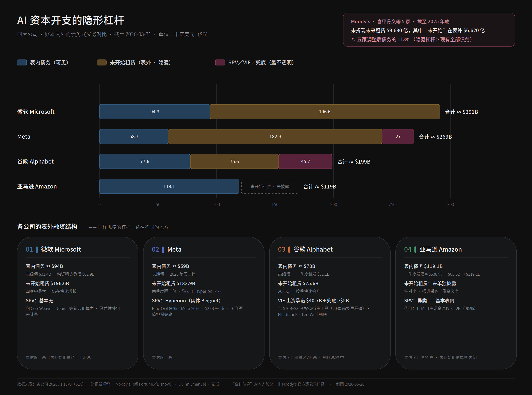Screen dimensions: 532x395
Task: Click the 合计 ≈ $269B total label
Action: 435,137
